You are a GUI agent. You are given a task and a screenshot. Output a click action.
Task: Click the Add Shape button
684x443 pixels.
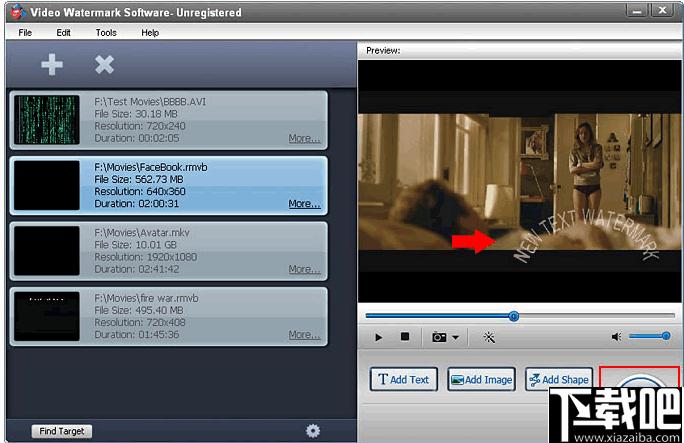click(558, 380)
